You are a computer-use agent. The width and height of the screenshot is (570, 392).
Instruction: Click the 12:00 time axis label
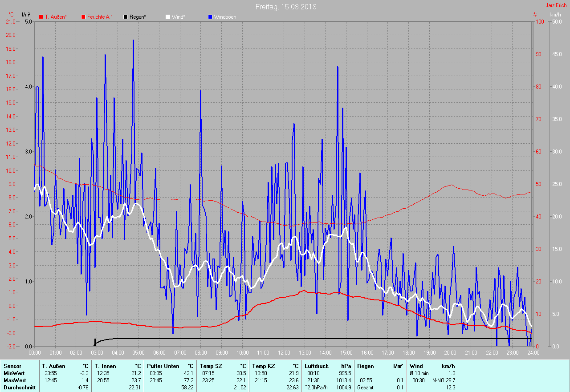[x=284, y=353]
